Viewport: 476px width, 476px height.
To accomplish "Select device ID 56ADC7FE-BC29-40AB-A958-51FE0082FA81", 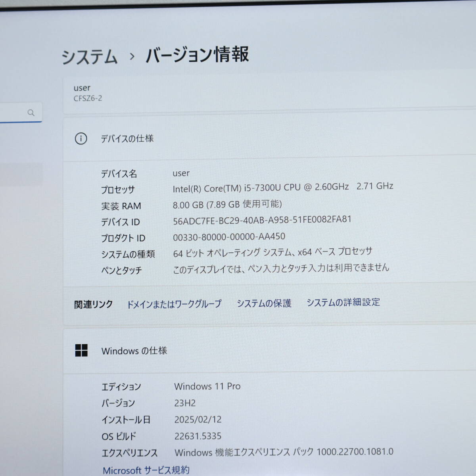I will coord(262,220).
